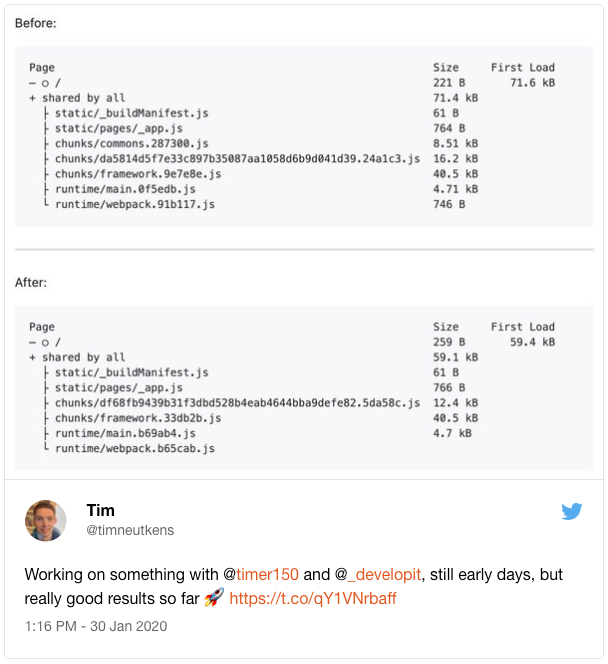This screenshot has width=608, height=664.
Task: Click the minus sign of the Before page row
Action: [33, 83]
